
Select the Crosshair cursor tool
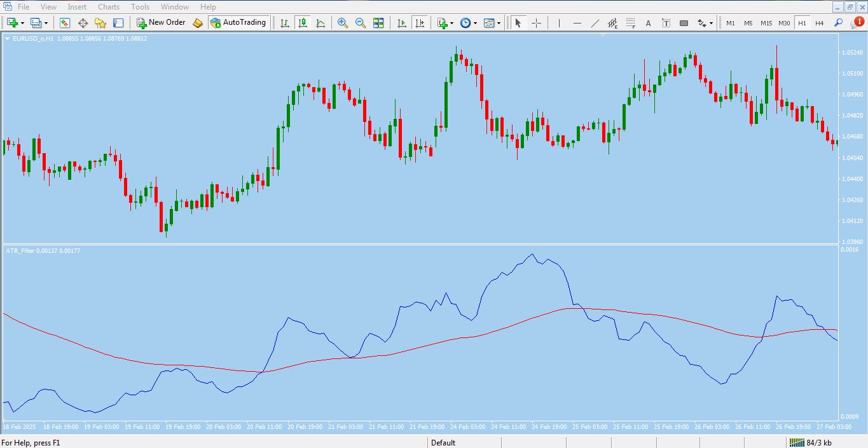pyautogui.click(x=536, y=23)
